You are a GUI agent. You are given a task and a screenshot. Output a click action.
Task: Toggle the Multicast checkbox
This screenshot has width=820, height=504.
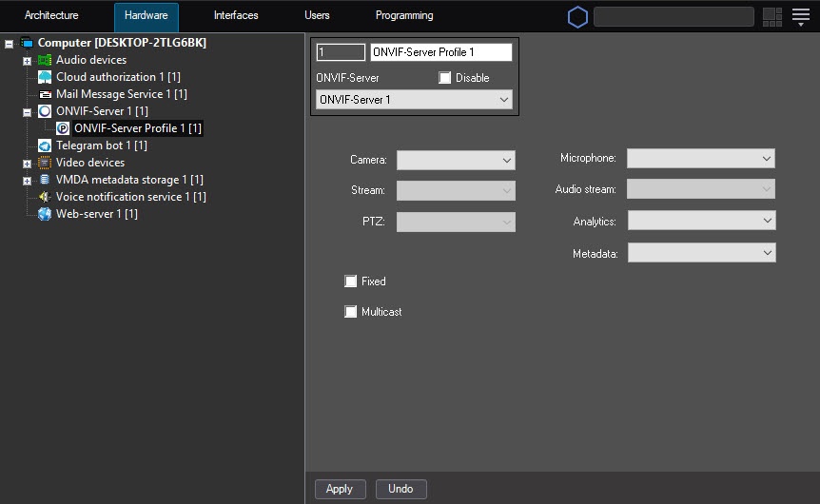[x=351, y=312]
